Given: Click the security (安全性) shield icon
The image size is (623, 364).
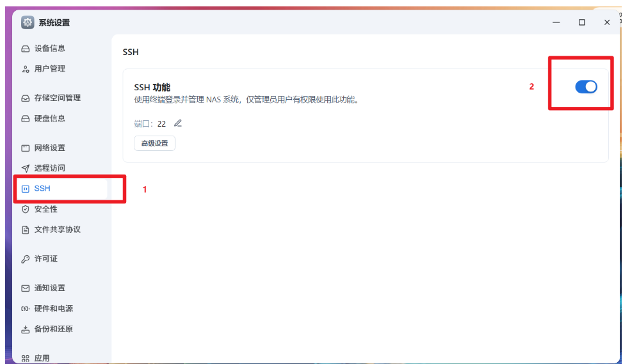Looking at the screenshot, I should point(26,209).
